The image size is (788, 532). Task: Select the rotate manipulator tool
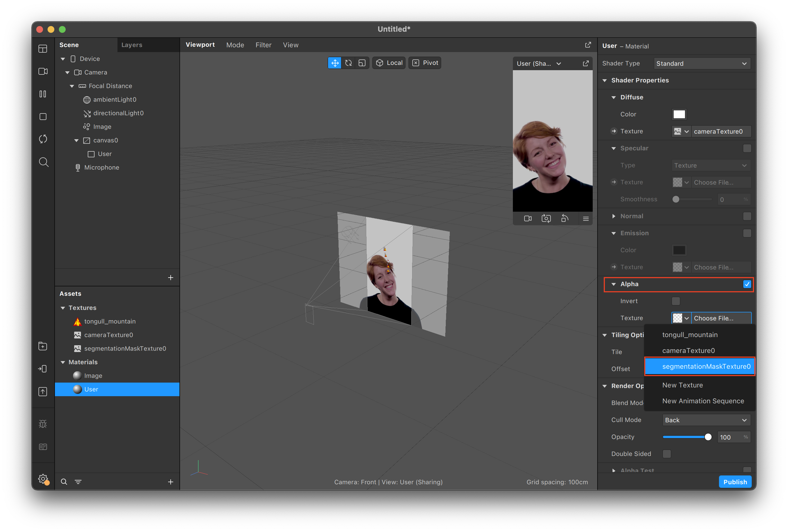pos(348,63)
